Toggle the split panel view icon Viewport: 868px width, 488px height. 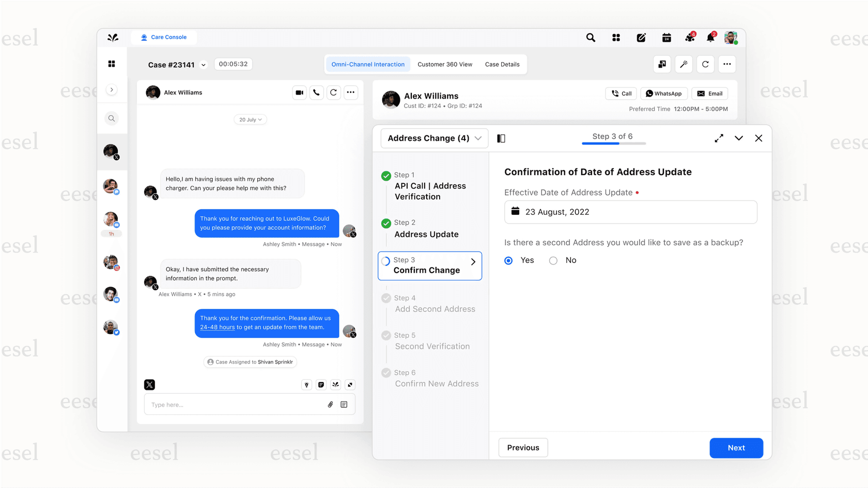[x=501, y=138]
